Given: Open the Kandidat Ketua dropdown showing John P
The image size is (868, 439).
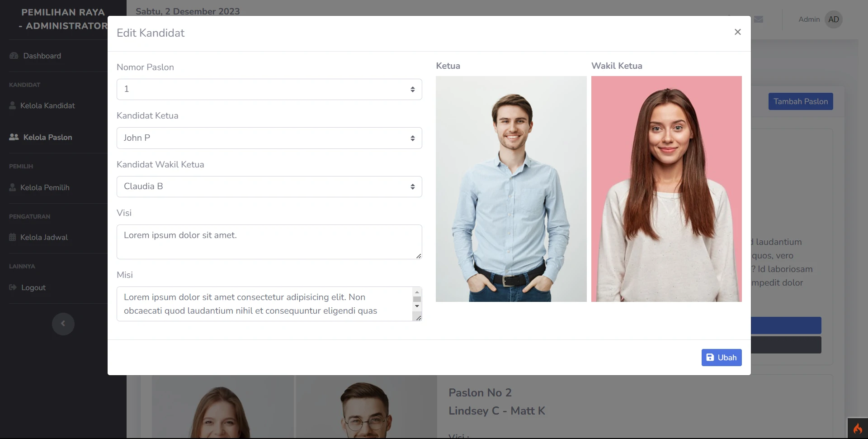Looking at the screenshot, I should pos(269,138).
